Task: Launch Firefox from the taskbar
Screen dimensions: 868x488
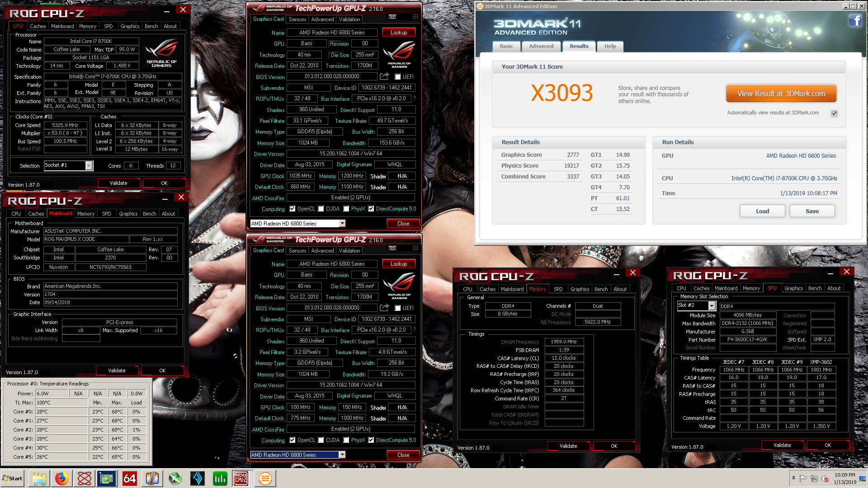Action: click(x=61, y=479)
